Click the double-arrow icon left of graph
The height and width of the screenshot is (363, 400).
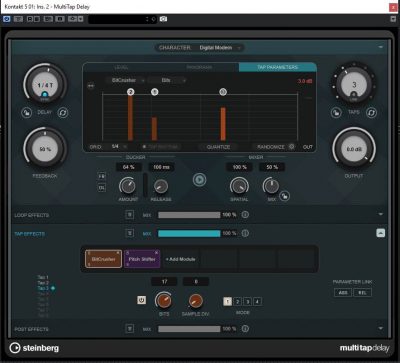(91, 86)
